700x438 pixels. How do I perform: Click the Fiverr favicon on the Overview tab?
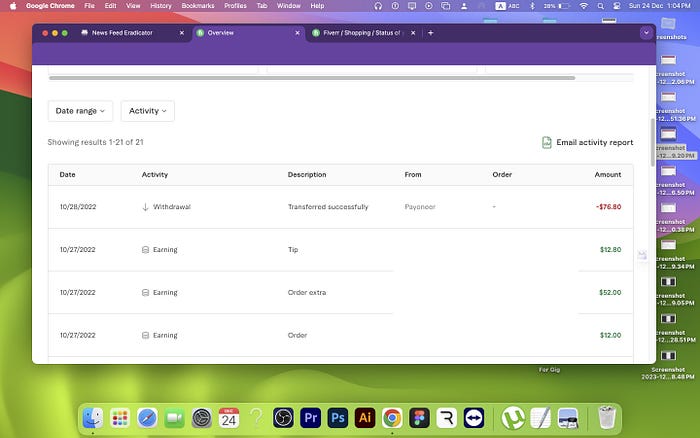(200, 33)
